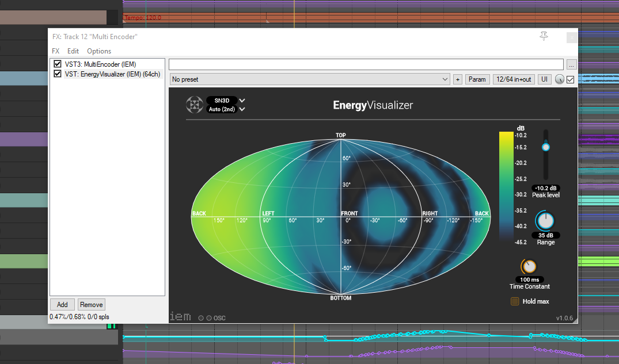Click the plus preset button
The image size is (619, 364).
coord(458,79)
